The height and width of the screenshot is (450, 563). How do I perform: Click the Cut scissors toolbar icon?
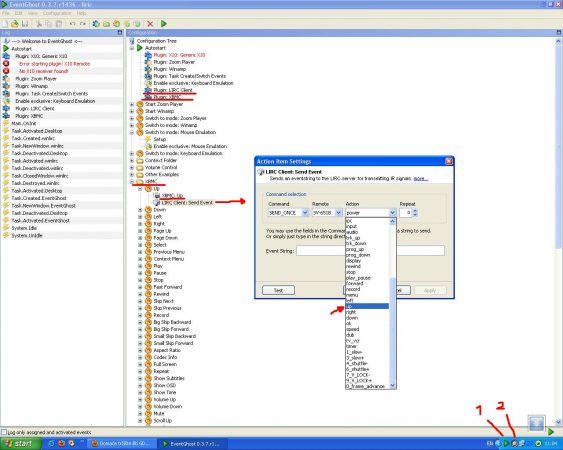pos(39,24)
